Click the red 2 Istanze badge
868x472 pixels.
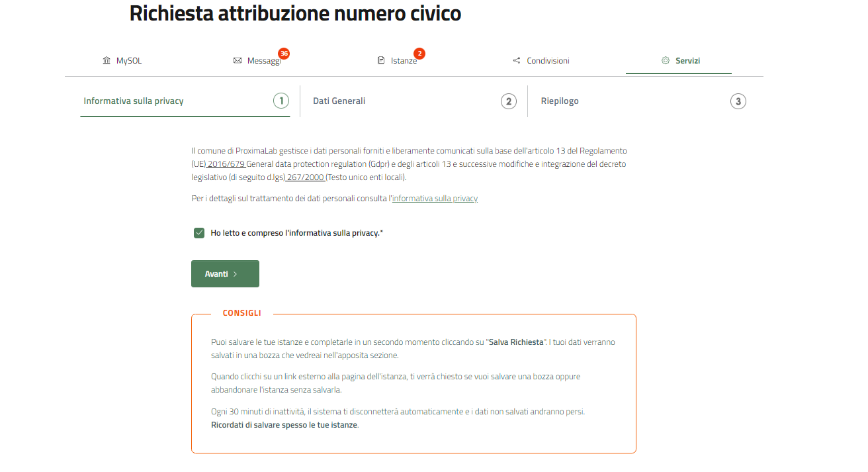pyautogui.click(x=419, y=53)
